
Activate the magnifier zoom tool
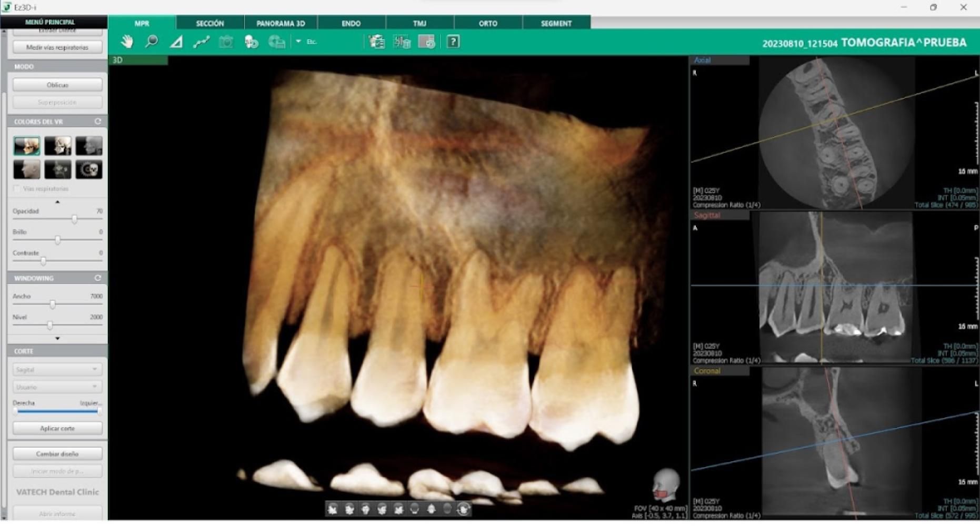(x=152, y=42)
